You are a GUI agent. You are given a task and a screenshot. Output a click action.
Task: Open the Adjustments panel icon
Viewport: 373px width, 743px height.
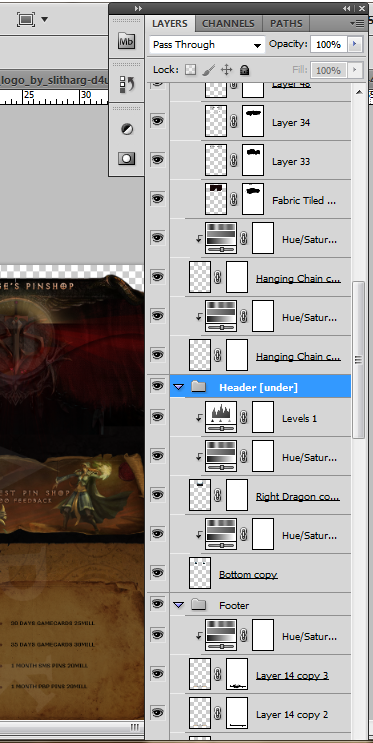[127, 129]
